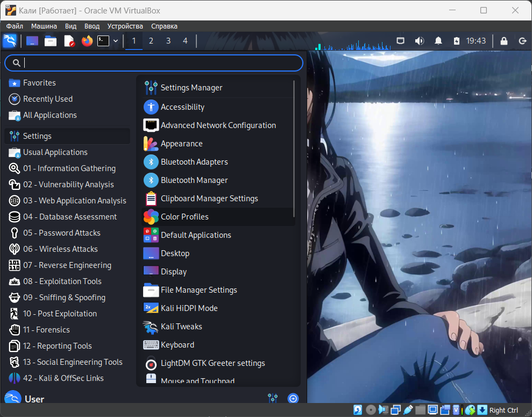Click the User profile name
The height and width of the screenshot is (417, 532).
click(x=34, y=399)
